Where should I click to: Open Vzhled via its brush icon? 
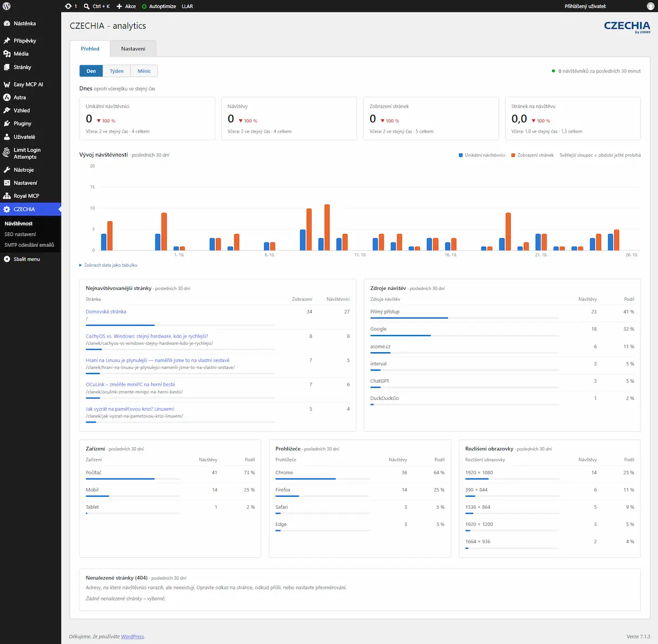pos(7,110)
